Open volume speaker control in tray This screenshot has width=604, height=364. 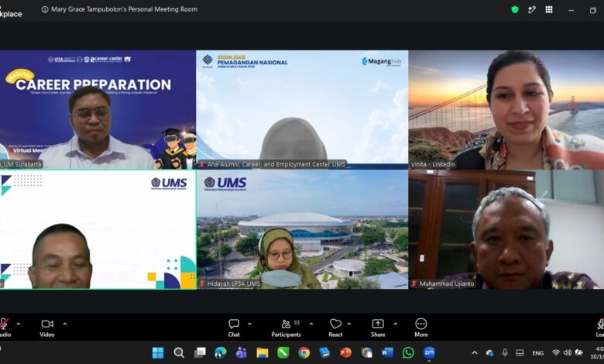(x=567, y=353)
